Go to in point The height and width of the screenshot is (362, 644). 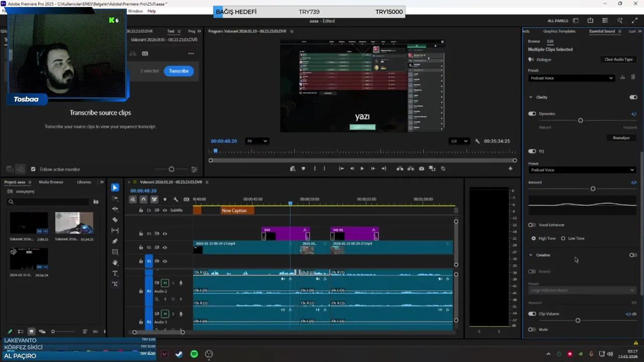(x=341, y=168)
